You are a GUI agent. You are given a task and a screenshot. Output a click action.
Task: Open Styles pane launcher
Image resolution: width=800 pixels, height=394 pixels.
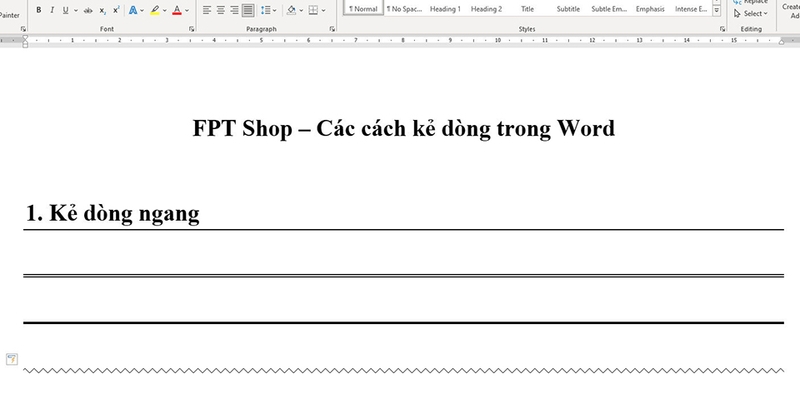click(x=722, y=29)
